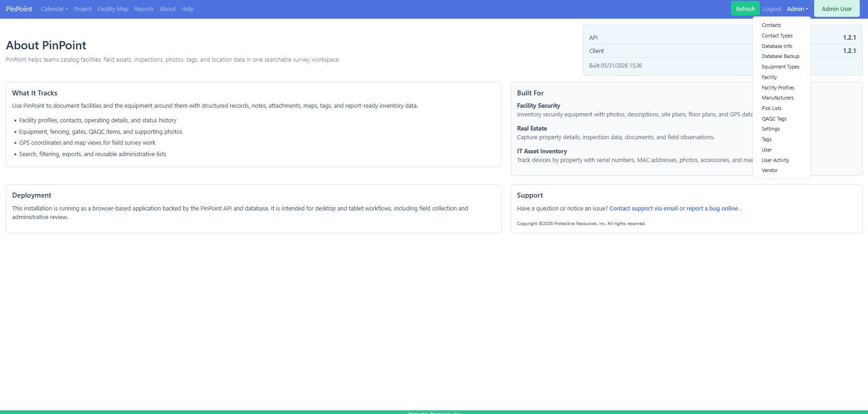The height and width of the screenshot is (414, 868).
Task: Navigate to Reports
Action: [x=144, y=9]
